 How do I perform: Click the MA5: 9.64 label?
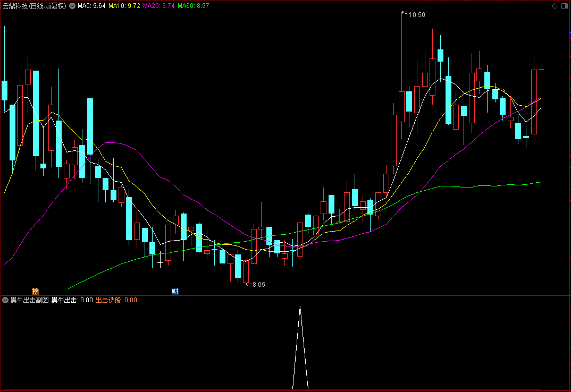click(x=91, y=6)
